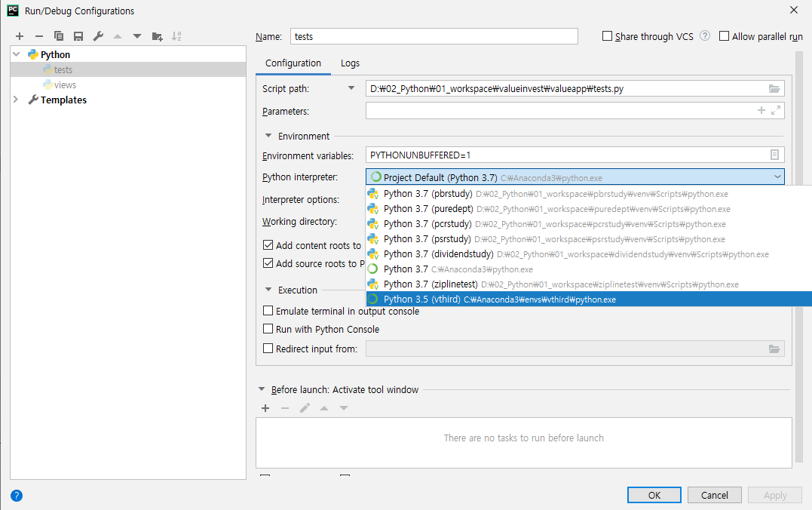
Task: Click the Apply button
Action: 775,495
